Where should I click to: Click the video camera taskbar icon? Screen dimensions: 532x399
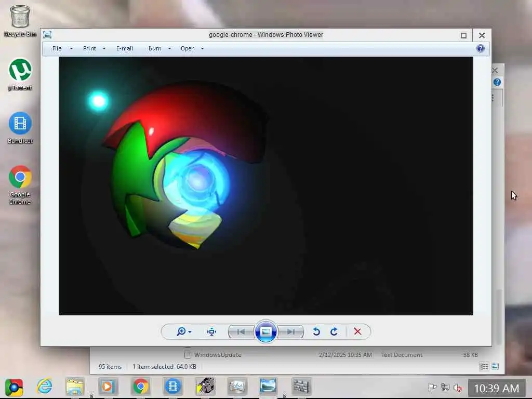tap(205, 387)
